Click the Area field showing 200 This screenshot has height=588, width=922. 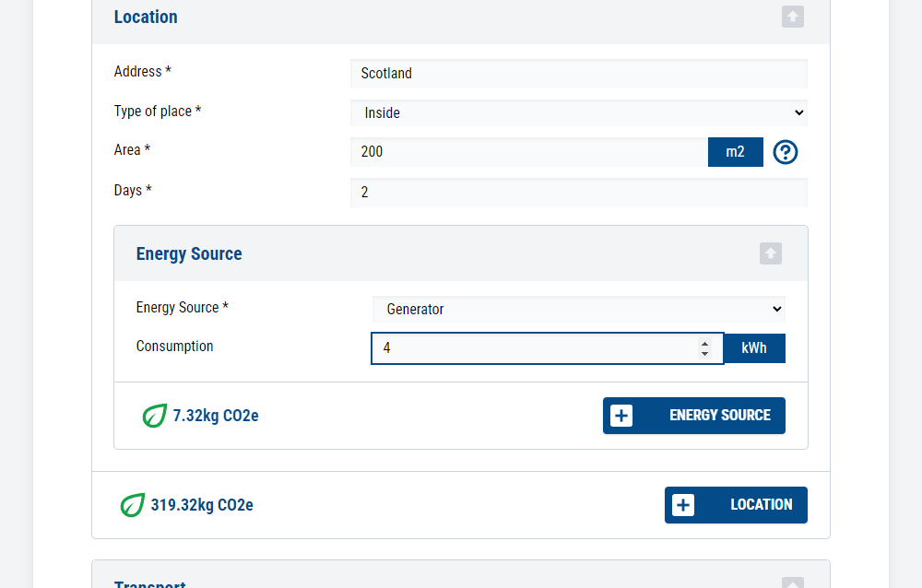526,151
